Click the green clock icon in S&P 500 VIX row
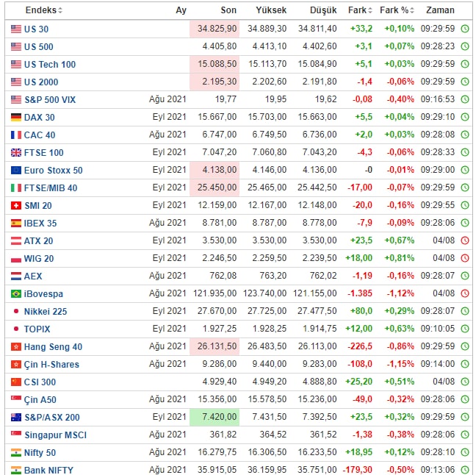The height and width of the screenshot is (475, 476). (x=465, y=99)
